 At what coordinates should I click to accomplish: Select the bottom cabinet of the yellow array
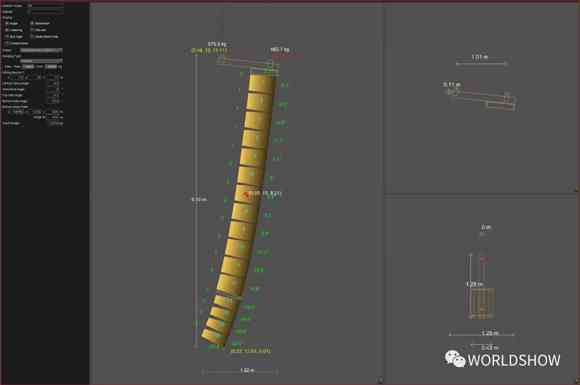click(213, 337)
